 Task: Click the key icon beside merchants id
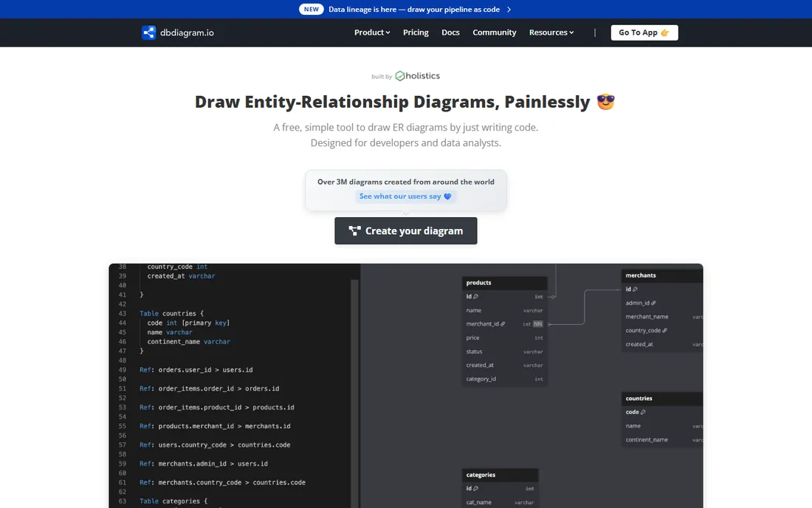coord(635,289)
